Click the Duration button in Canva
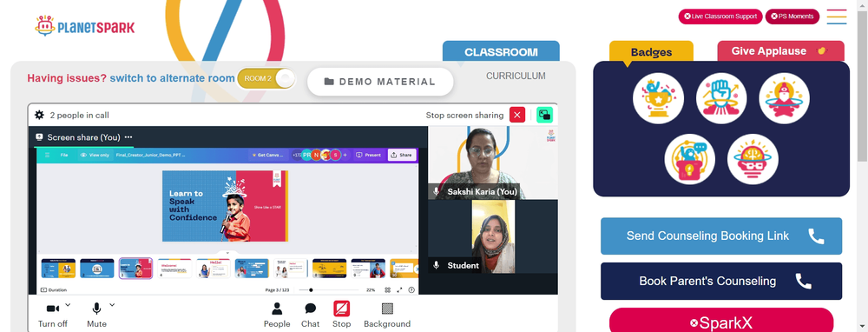 (54, 290)
